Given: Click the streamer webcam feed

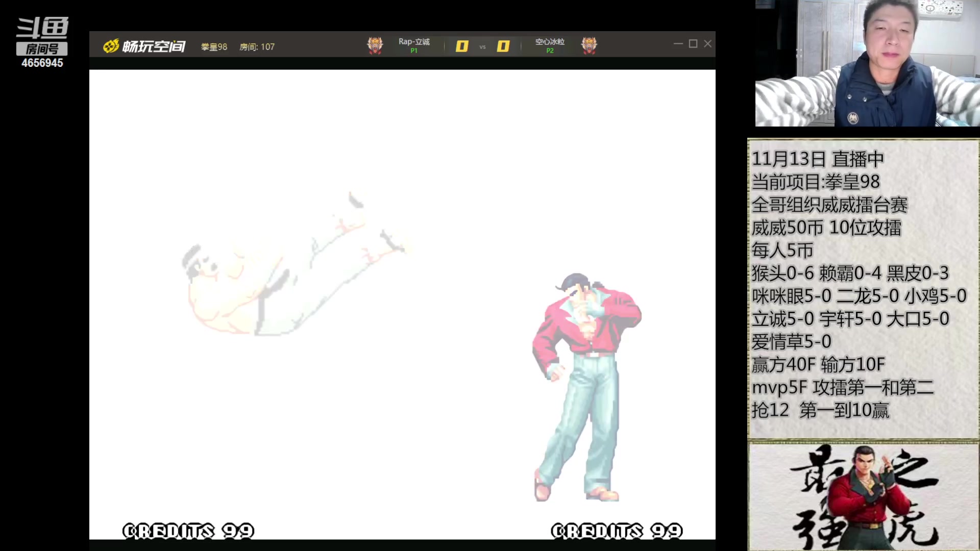Looking at the screenshot, I should (x=867, y=63).
